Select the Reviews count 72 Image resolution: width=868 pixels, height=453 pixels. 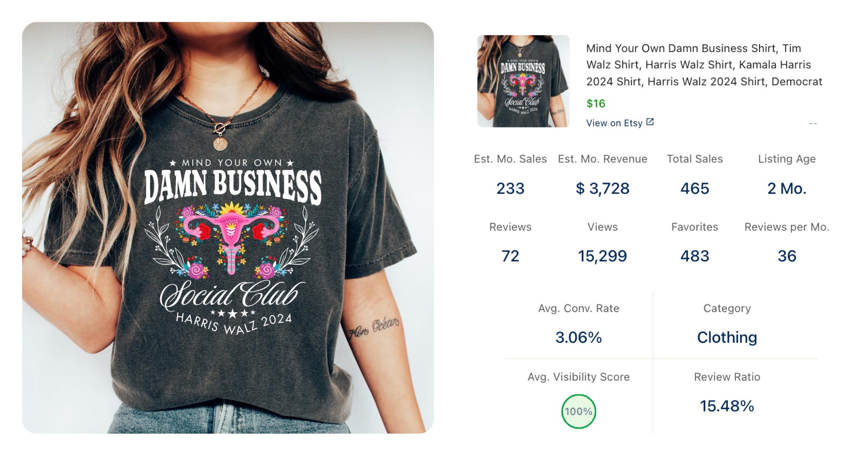[x=510, y=256]
